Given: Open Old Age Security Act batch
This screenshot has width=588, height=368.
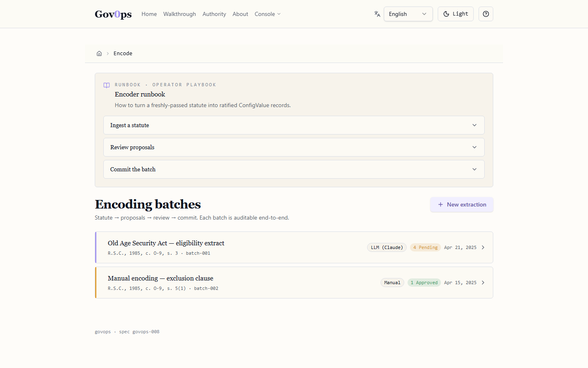Looking at the screenshot, I should coord(294,247).
